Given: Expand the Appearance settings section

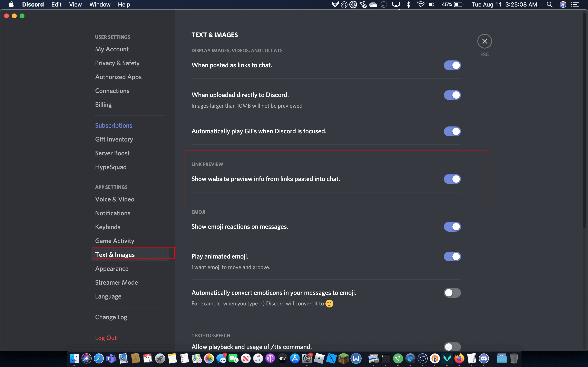Looking at the screenshot, I should (111, 269).
